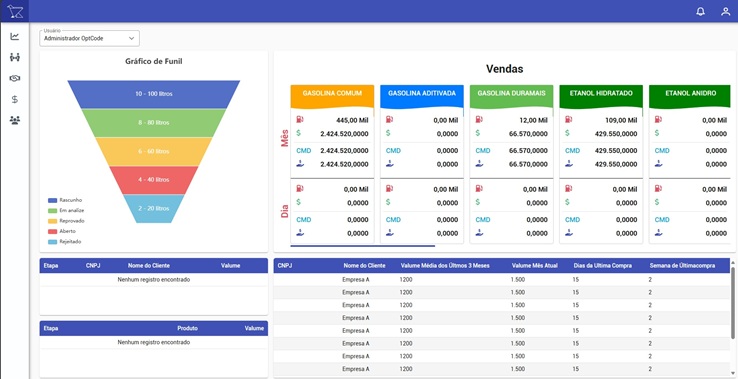Click the fuel pump icon in Gasolina Aditivada month

[x=389, y=120]
